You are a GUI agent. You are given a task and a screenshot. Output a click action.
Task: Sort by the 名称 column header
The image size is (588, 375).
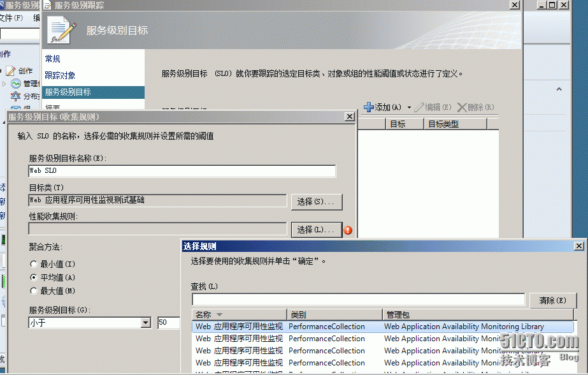click(240, 314)
